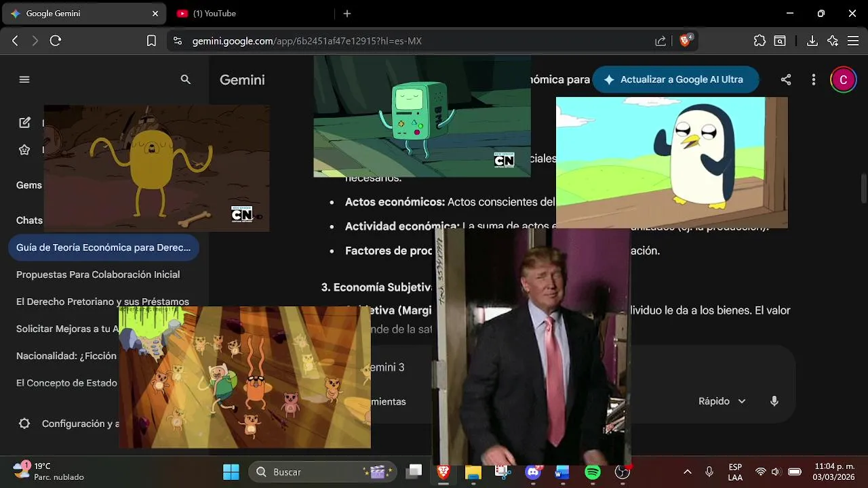Open the browser sidebar panel search icon
This screenshot has width=868, height=488.
780,41
